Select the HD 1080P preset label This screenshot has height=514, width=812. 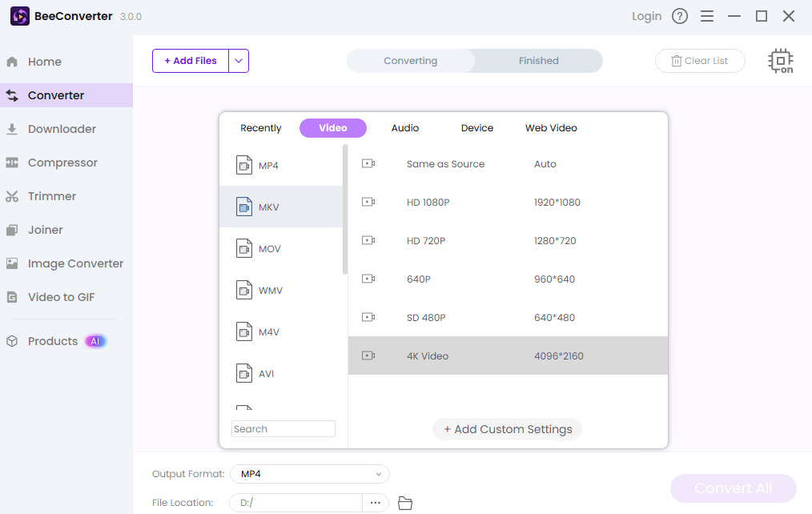tap(428, 202)
